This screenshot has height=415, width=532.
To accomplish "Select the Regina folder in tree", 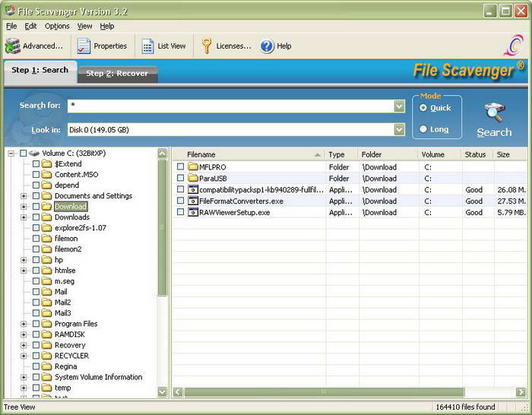I will 65,366.
